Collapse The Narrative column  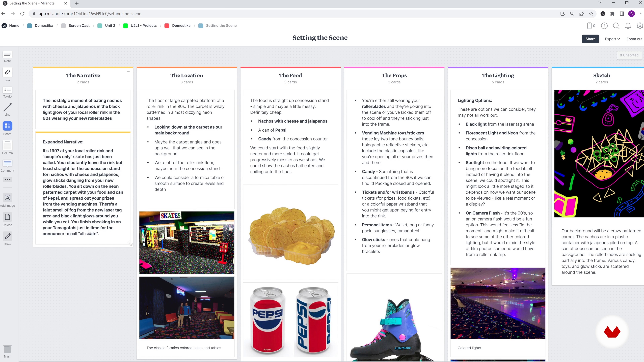[x=128, y=71]
